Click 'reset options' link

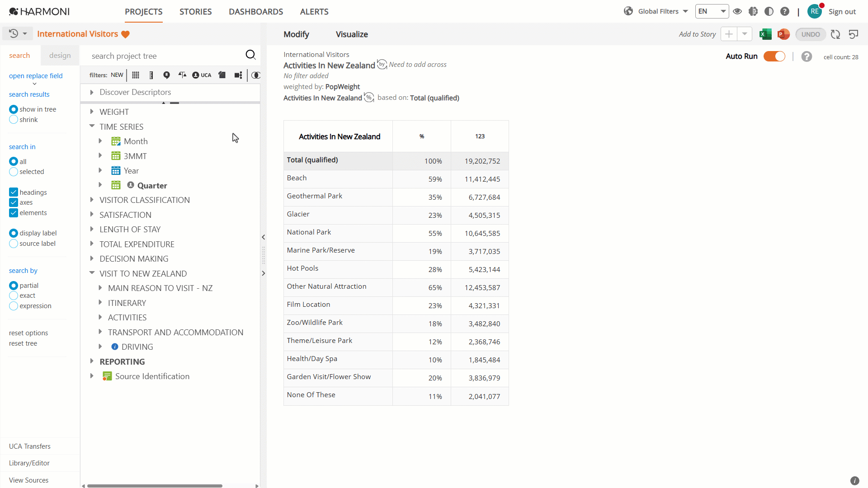[x=28, y=333]
